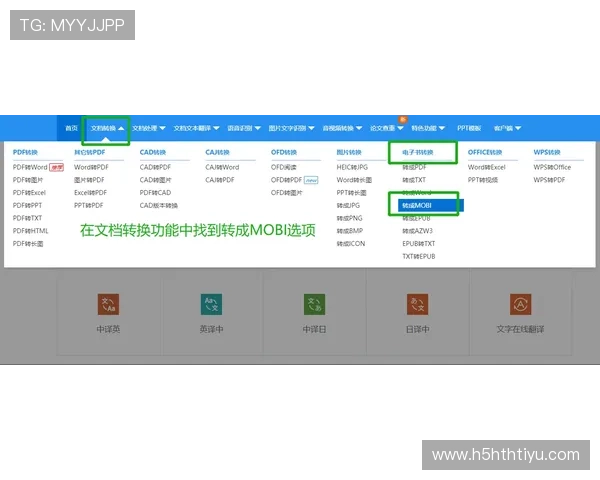Viewport: 600px width, 480px height.
Task: Choose 转成BMP image option
Action: tap(349, 231)
